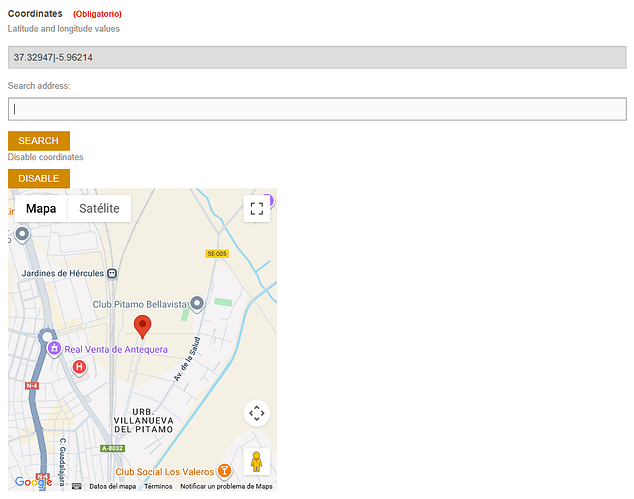Click the red location pin marker
The height and width of the screenshot is (499, 634).
[x=143, y=326]
